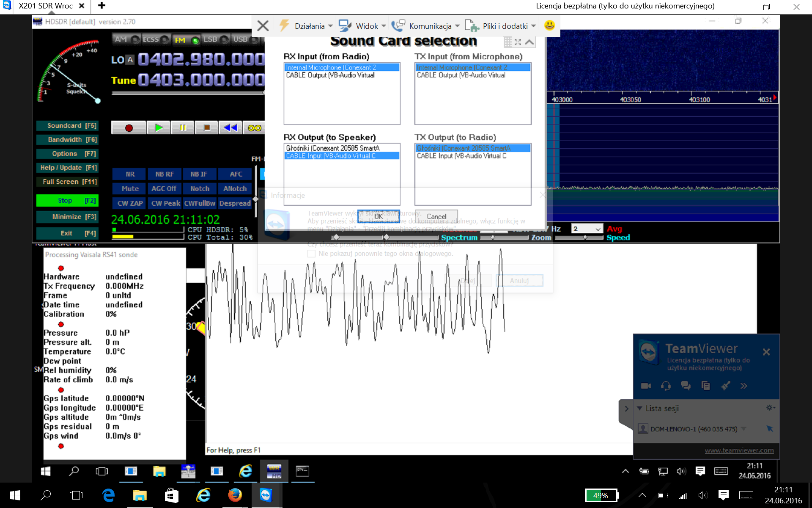The image size is (812, 508).
Task: Add a new TeamViewer session tab
Action: pos(101,6)
